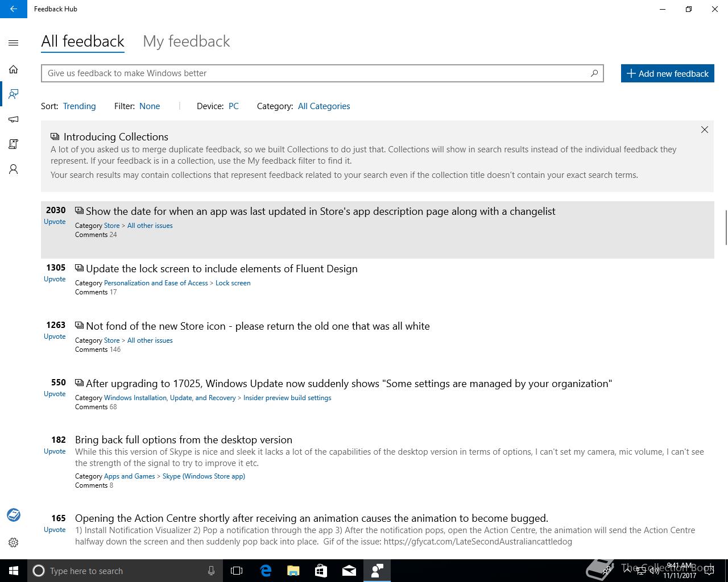The image size is (728, 582).
Task: Click All other issues link in first feedback
Action: click(150, 226)
